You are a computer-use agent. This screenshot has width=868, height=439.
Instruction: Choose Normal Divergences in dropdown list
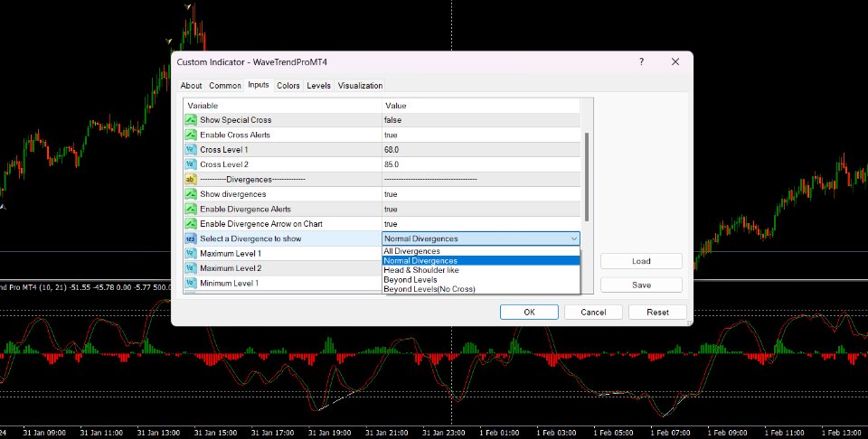[x=481, y=260]
